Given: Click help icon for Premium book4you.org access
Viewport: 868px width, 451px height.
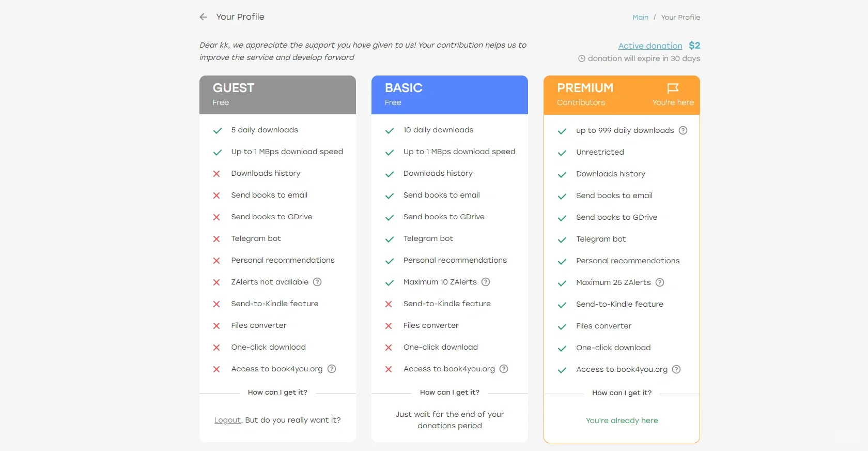Looking at the screenshot, I should pyautogui.click(x=676, y=369).
